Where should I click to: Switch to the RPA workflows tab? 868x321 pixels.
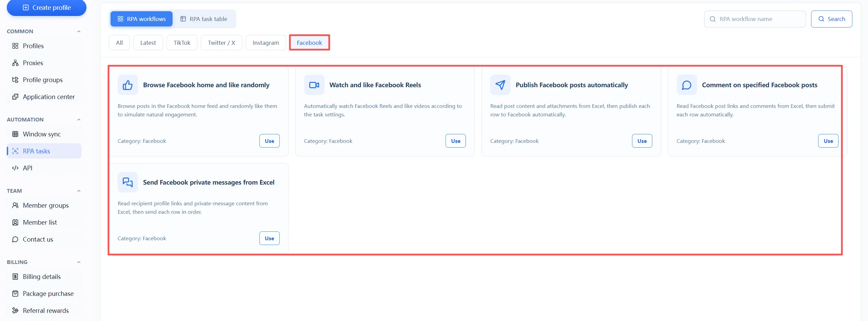(141, 19)
